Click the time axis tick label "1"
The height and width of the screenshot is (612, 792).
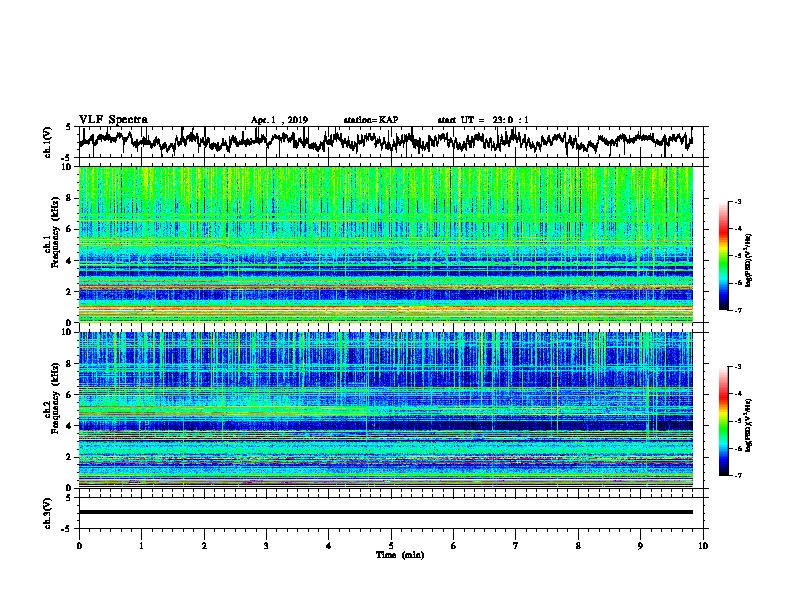[141, 546]
